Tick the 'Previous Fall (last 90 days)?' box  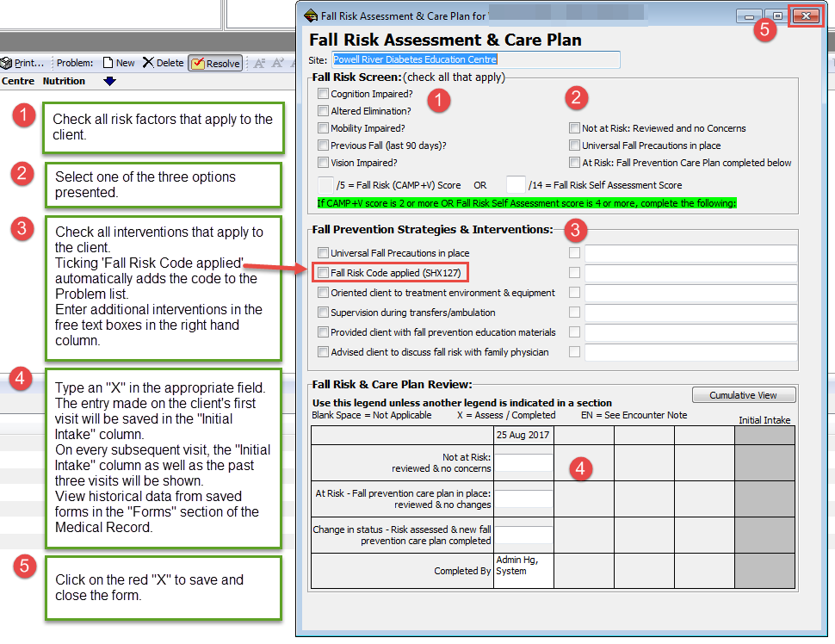coord(322,145)
